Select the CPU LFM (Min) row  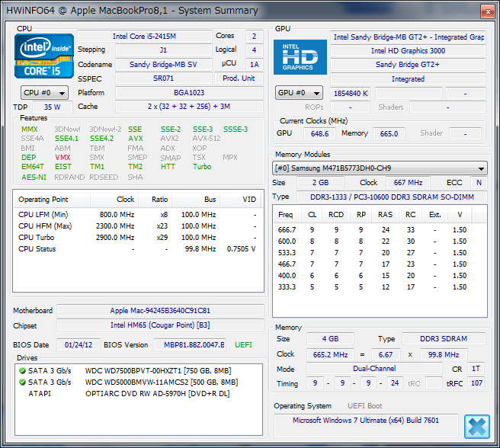tap(138, 215)
